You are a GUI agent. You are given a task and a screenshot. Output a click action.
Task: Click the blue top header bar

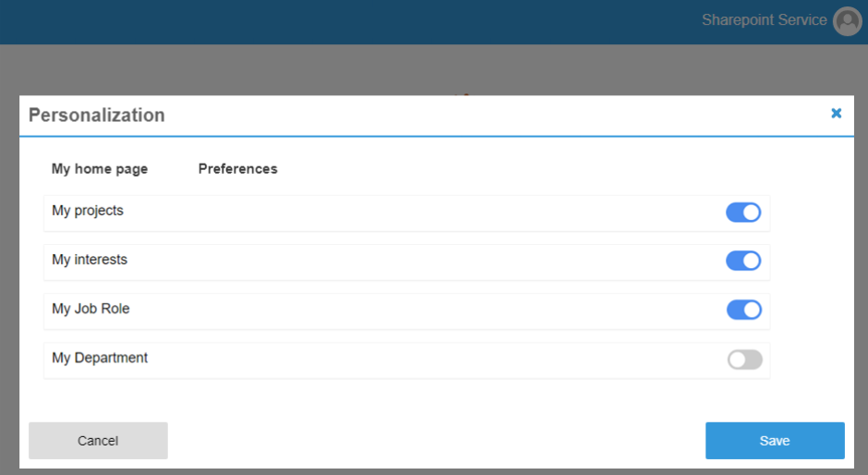369,21
